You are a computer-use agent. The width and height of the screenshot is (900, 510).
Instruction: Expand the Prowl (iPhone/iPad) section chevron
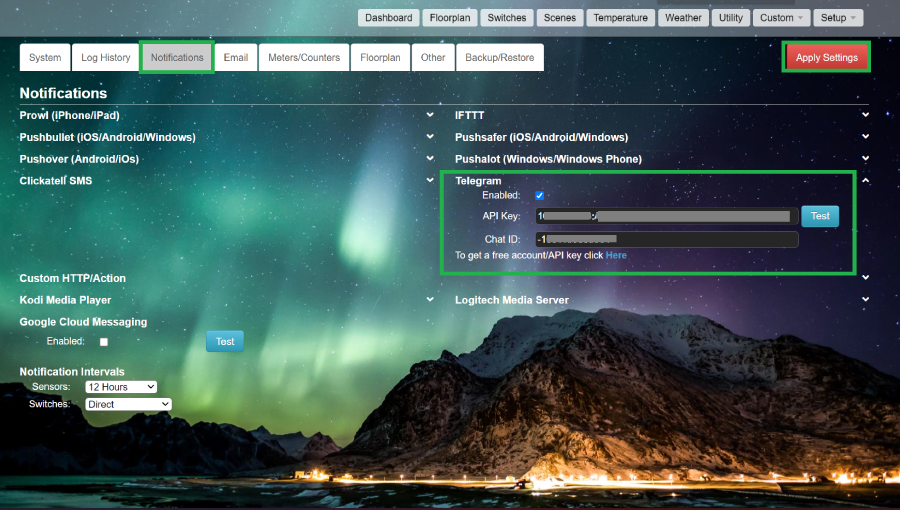pyautogui.click(x=429, y=115)
